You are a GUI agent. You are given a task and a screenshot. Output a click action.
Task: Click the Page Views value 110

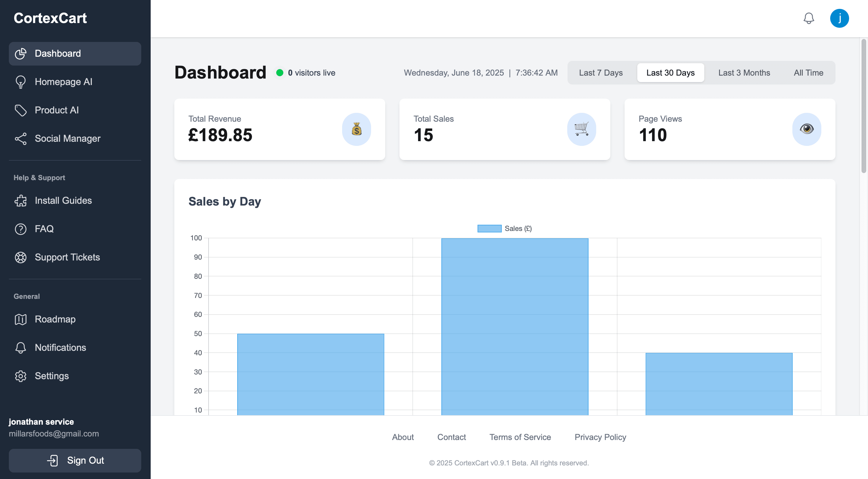point(653,135)
